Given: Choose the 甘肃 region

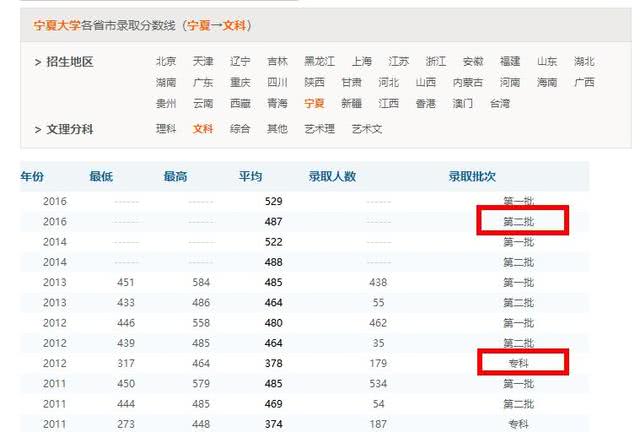Looking at the screenshot, I should click(x=351, y=82).
